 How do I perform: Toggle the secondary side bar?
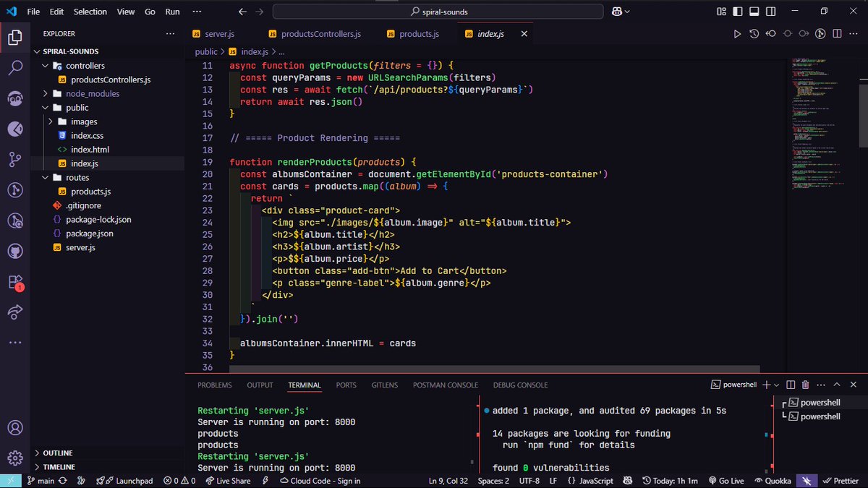tap(770, 11)
